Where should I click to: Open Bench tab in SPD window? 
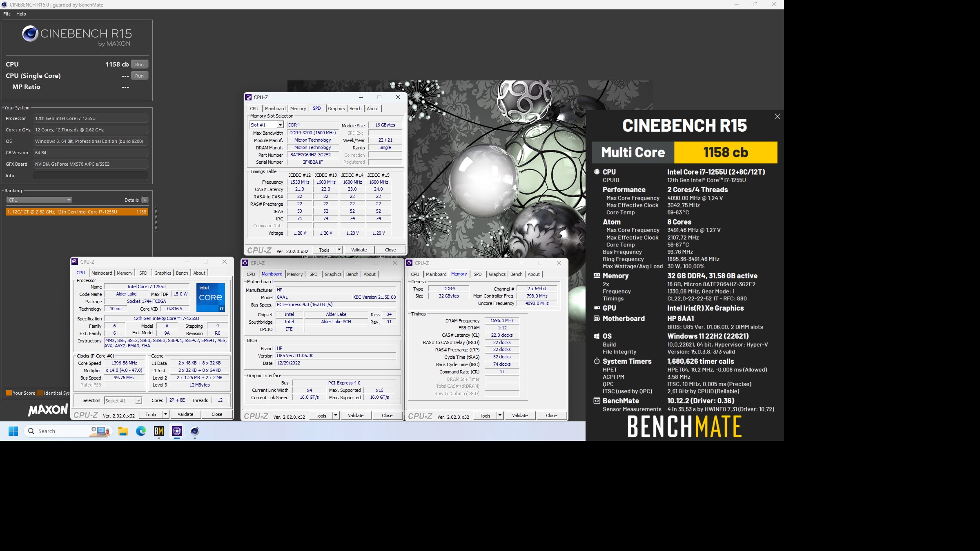click(356, 109)
